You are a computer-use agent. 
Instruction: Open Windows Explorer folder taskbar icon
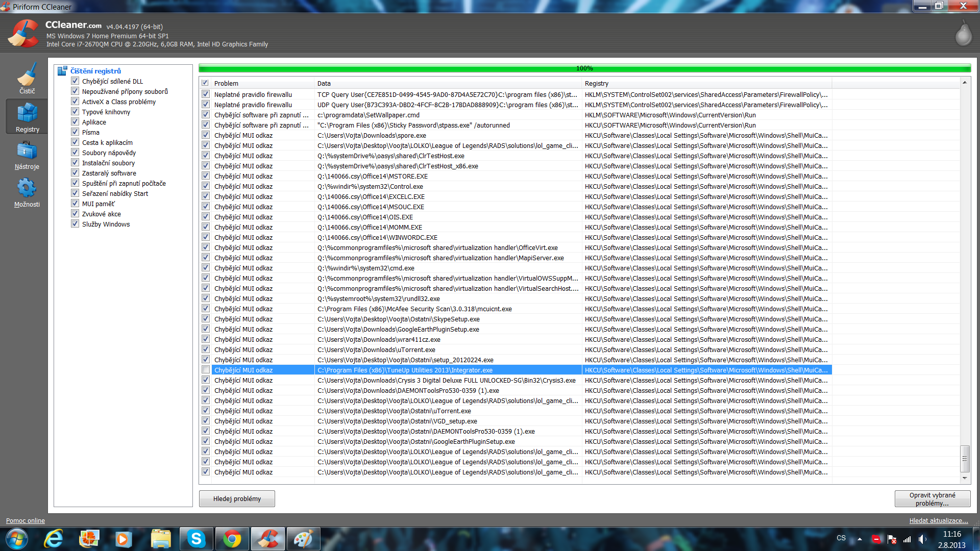click(161, 539)
